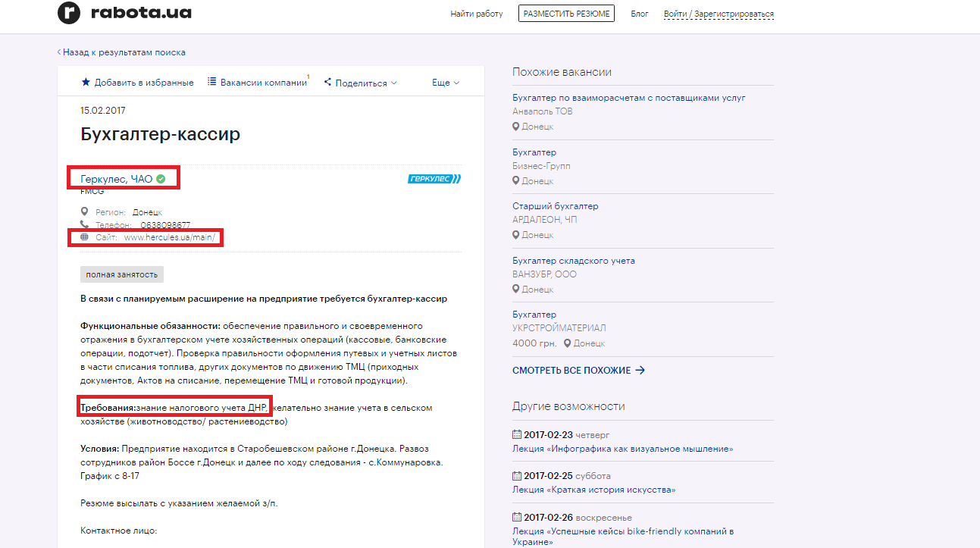Click the phone icon beside Телефон
Viewport: 980px width, 548px height.
tap(85, 224)
